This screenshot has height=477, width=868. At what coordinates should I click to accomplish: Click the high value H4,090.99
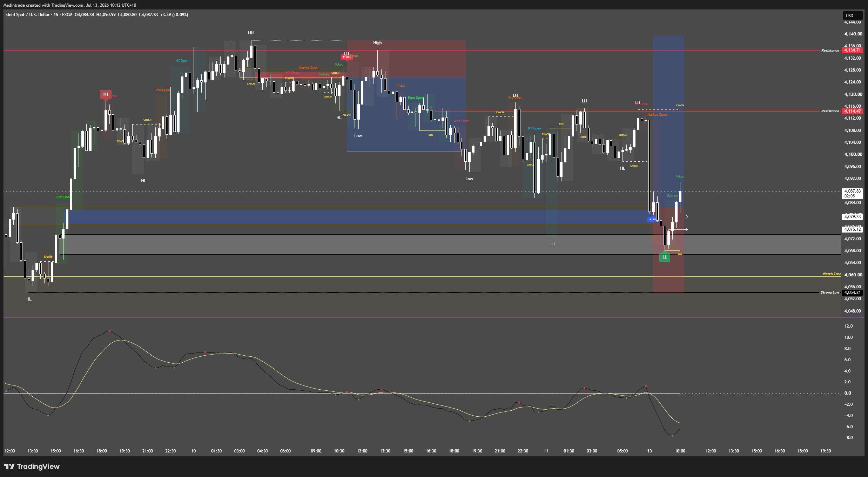[106, 15]
